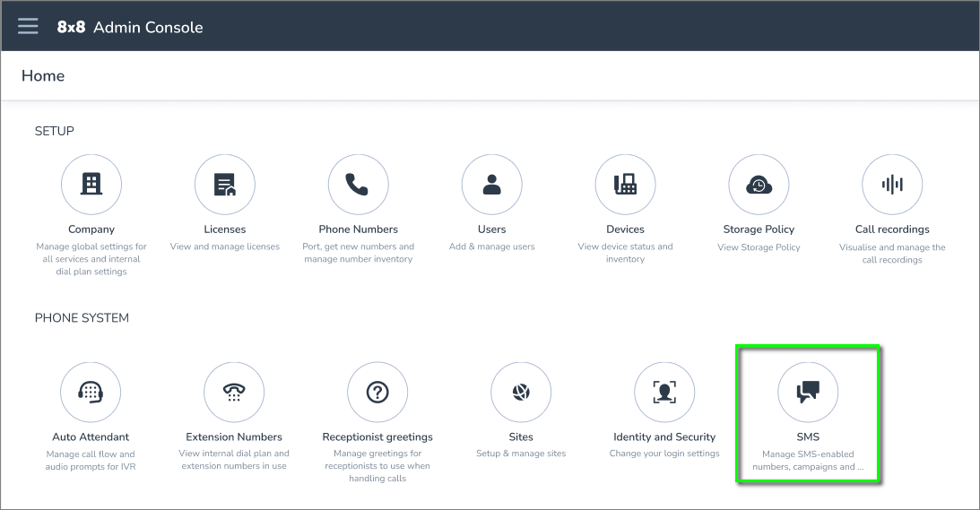Select the Phone Numbers handset icon
The height and width of the screenshot is (510, 980).
358,185
